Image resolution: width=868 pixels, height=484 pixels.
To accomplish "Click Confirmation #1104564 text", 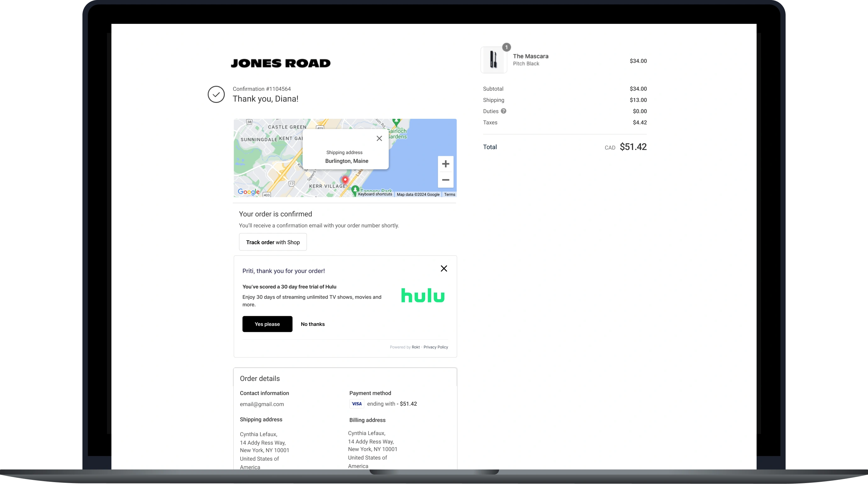I will (x=261, y=89).
